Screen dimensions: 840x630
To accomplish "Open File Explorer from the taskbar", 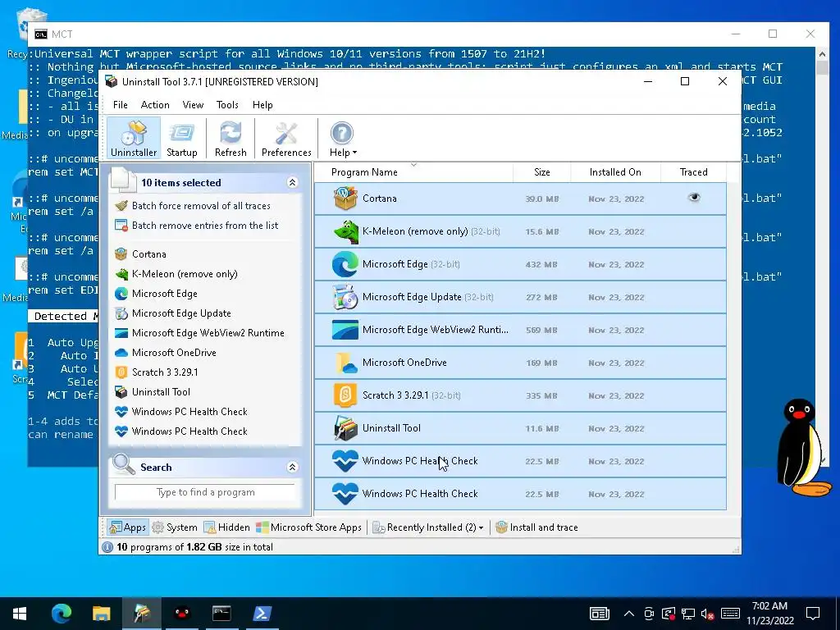I will coord(101,614).
